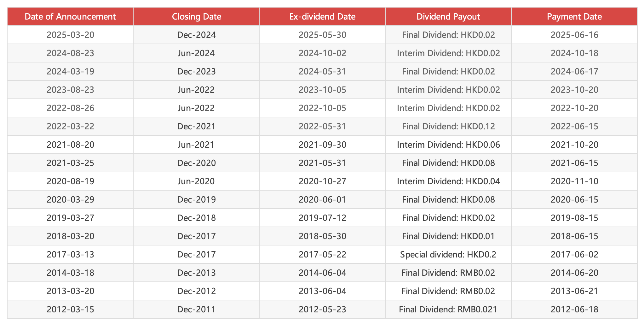Click the Final Dividend HKD0.12 cell
This screenshot has width=644, height=325.
pyautogui.click(x=448, y=126)
